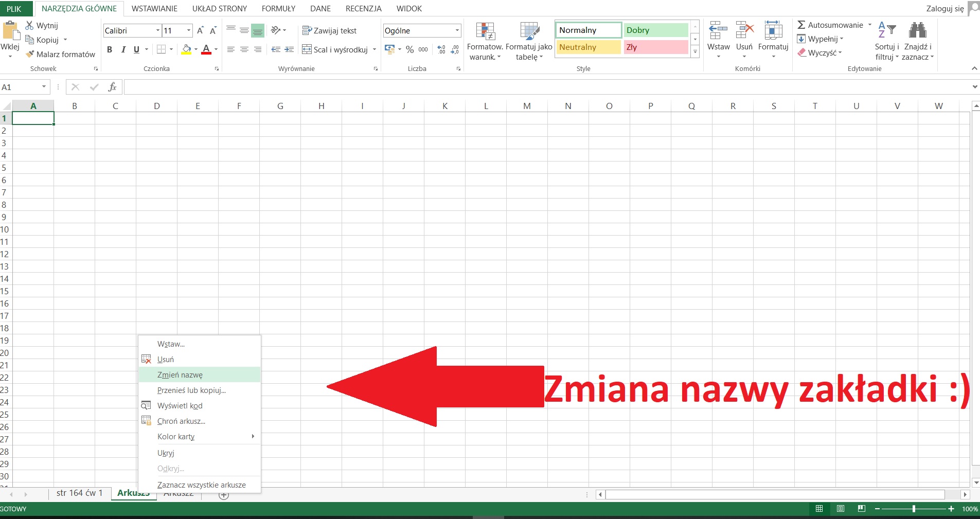Open the borders icon in Czcionka group

coord(162,49)
